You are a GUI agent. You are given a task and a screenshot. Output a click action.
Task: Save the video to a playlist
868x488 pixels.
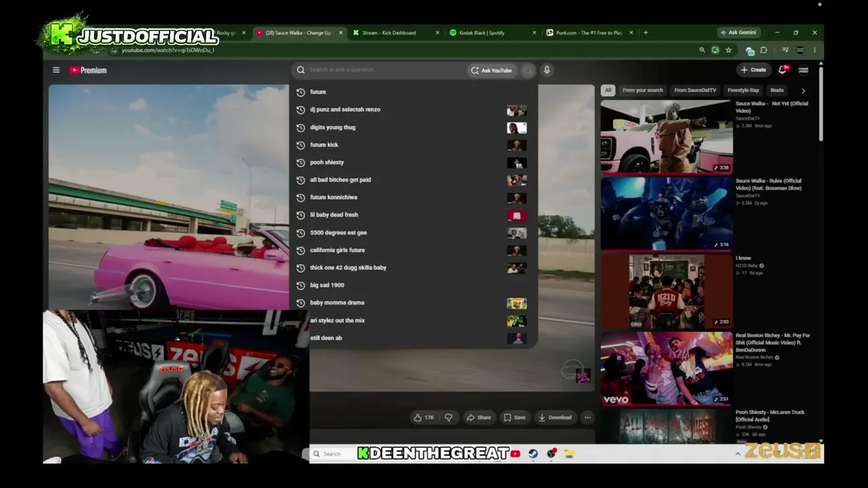tap(514, 418)
